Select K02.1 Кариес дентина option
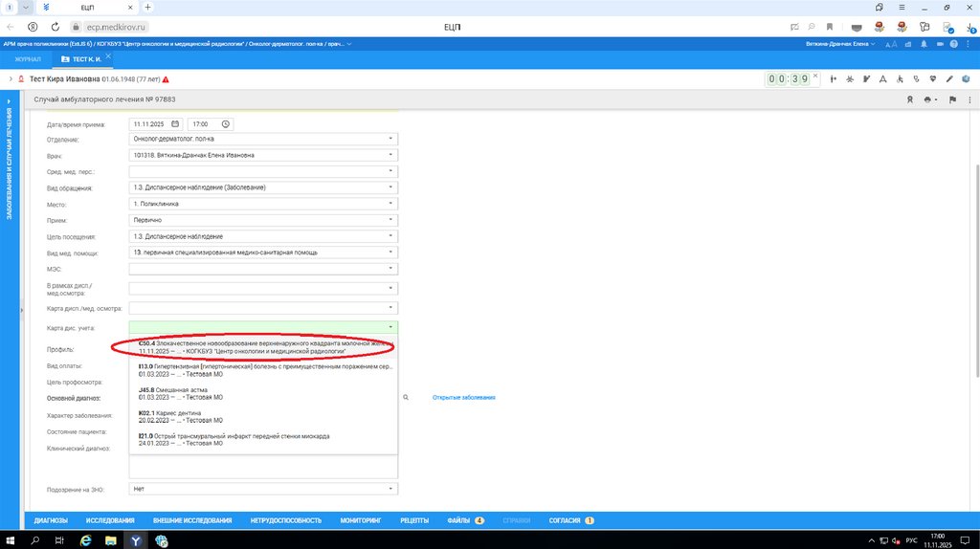The height and width of the screenshot is (549, 980). pyautogui.click(x=263, y=417)
